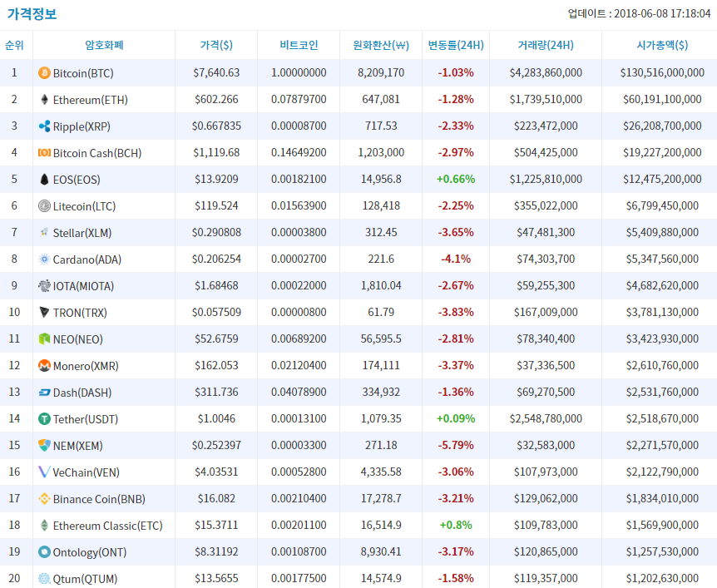The width and height of the screenshot is (717, 588).
Task: Open the IOTA(MIOTA) coin name
Action: tap(84, 286)
